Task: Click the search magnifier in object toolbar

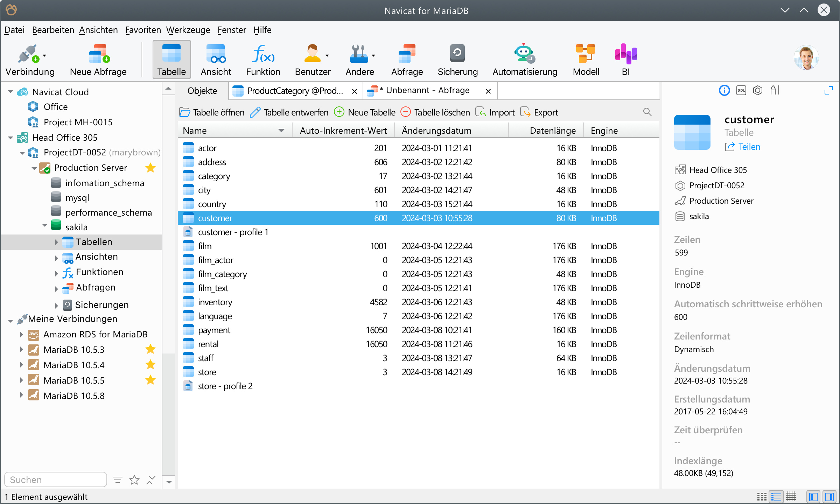Action: point(647,112)
